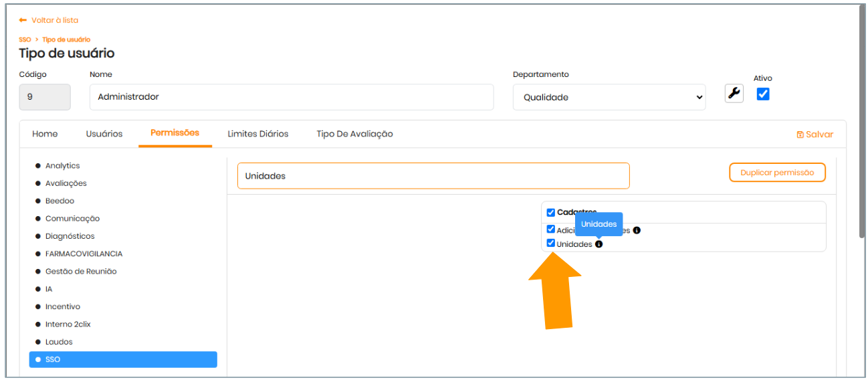Click the save disk icon near Salvar
868x386 pixels.
click(800, 134)
